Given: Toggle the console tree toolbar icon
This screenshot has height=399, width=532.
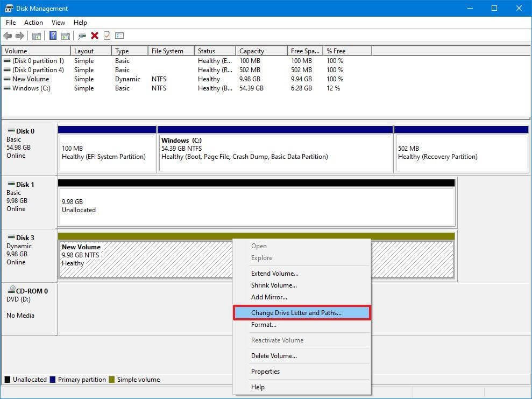Looking at the screenshot, I should (37, 36).
